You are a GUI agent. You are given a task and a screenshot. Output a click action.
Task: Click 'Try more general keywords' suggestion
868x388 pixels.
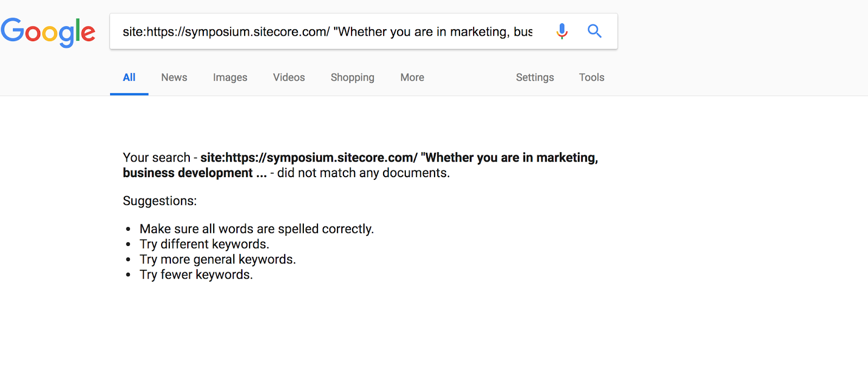click(x=217, y=260)
